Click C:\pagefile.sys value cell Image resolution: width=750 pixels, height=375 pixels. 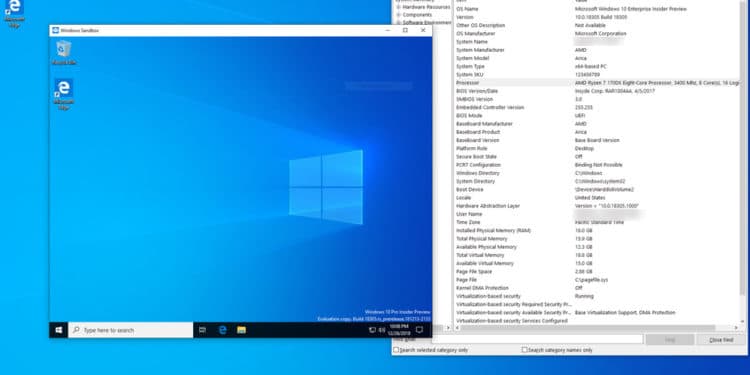[x=591, y=279]
